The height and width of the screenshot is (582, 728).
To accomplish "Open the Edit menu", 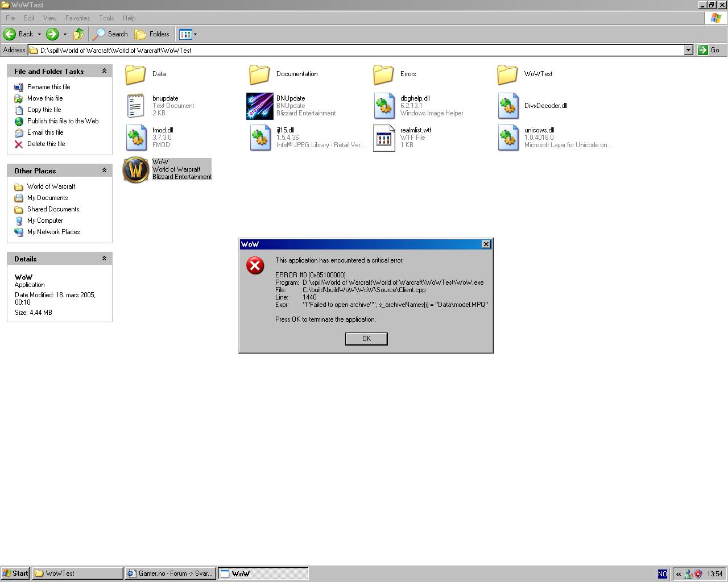I will [x=29, y=18].
